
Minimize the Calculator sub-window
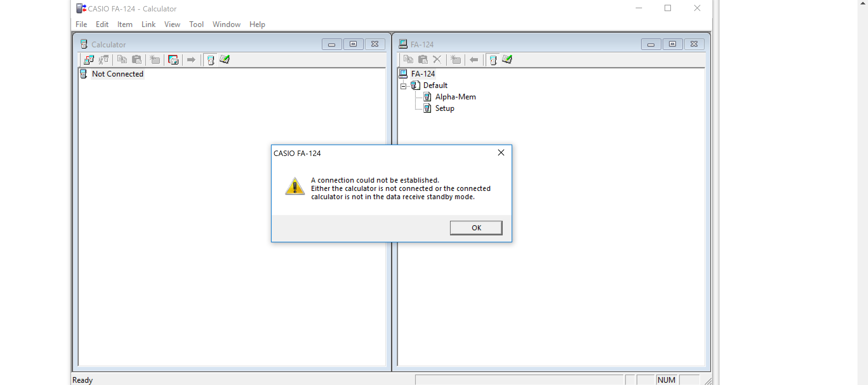[332, 44]
